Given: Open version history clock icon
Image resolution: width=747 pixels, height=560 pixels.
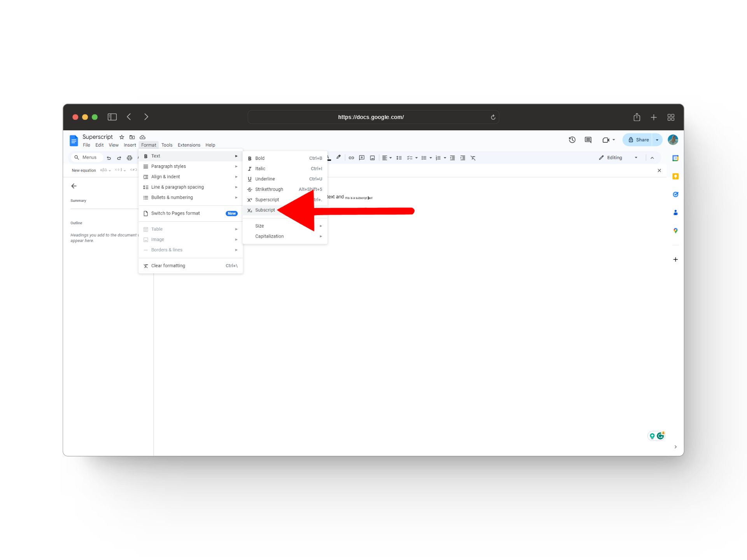Looking at the screenshot, I should [572, 140].
